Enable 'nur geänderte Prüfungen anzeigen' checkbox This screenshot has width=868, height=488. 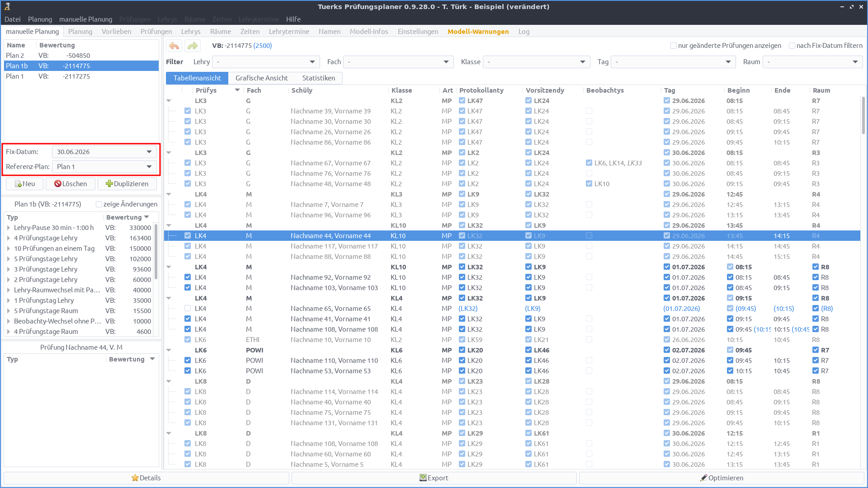pyautogui.click(x=674, y=46)
